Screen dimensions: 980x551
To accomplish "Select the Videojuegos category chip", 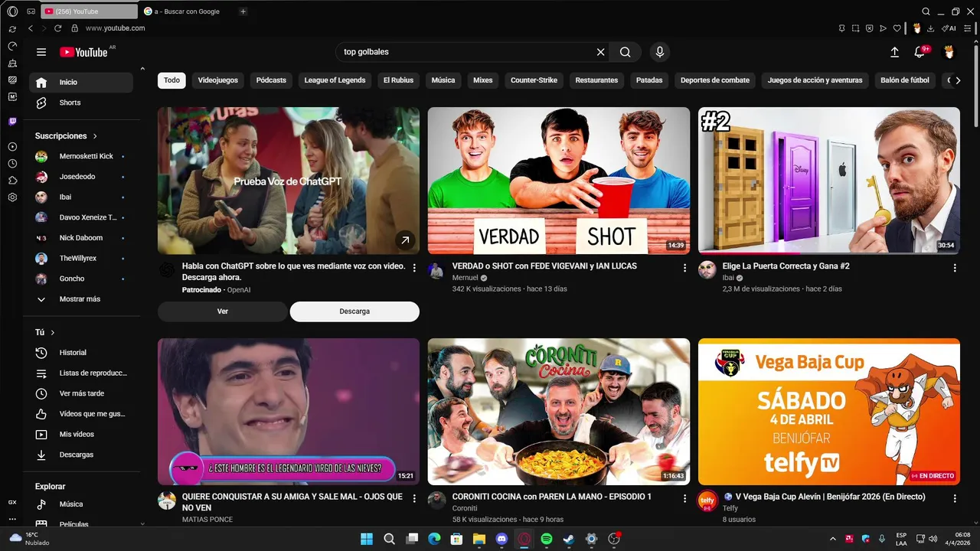I will 218,80.
